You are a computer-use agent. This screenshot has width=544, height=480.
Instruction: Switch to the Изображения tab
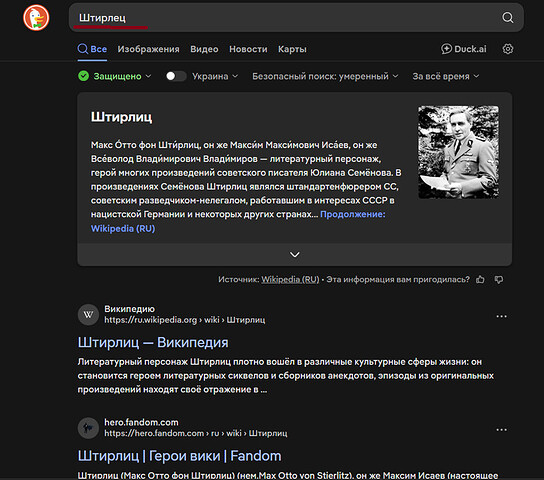click(x=148, y=49)
